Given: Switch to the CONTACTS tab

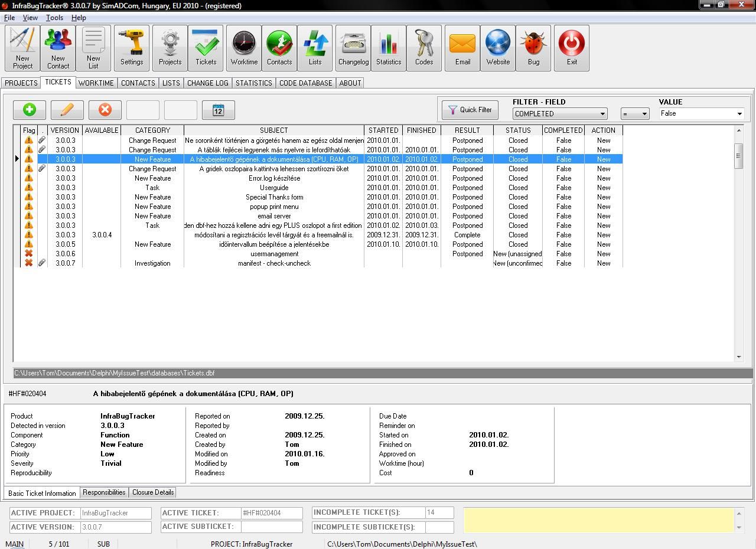Looking at the screenshot, I should coord(138,83).
